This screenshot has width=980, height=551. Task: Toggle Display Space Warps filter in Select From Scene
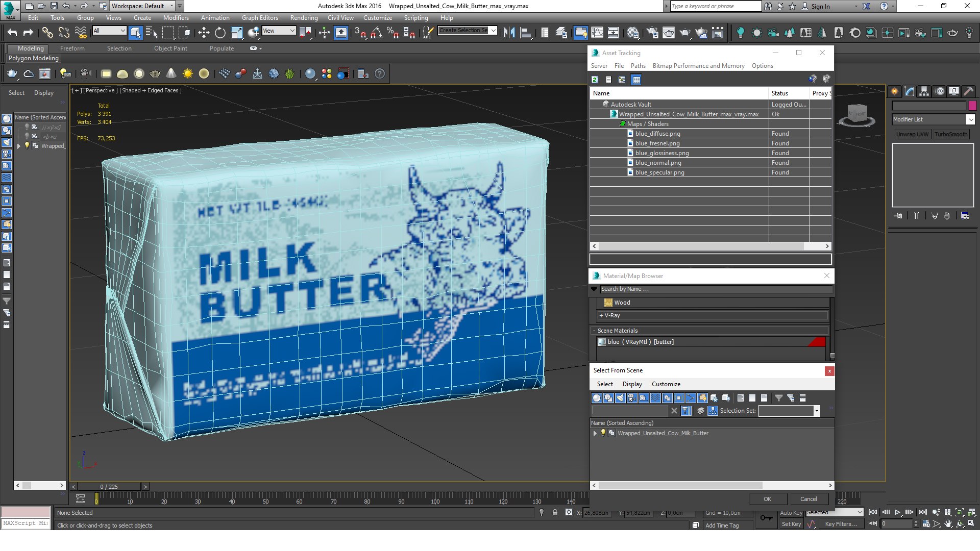click(x=655, y=398)
